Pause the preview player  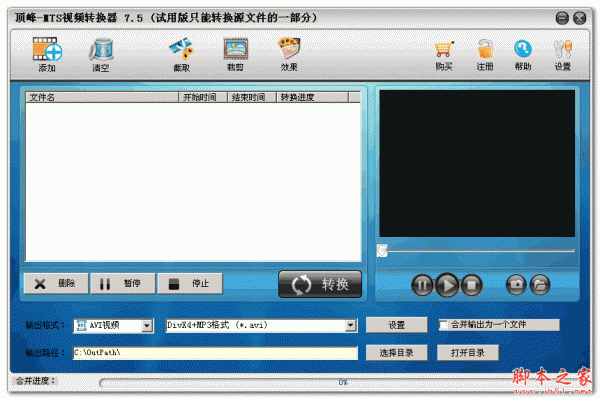(x=422, y=285)
